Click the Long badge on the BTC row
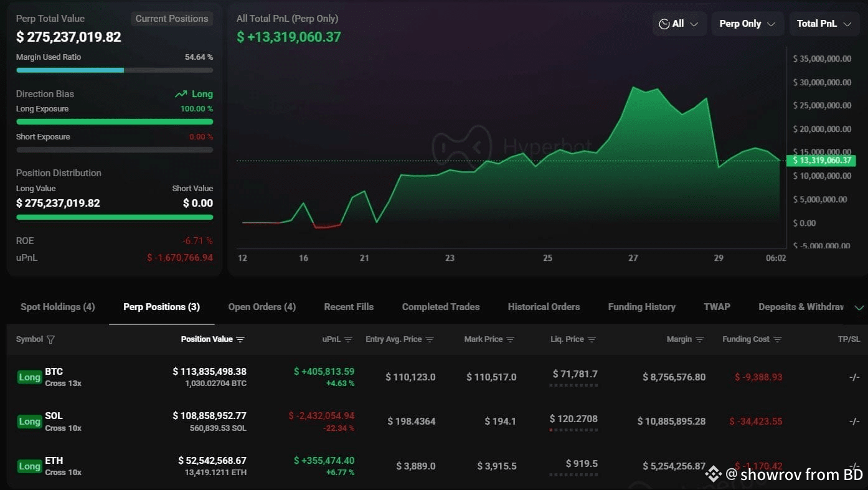The image size is (868, 490). pyautogui.click(x=29, y=377)
